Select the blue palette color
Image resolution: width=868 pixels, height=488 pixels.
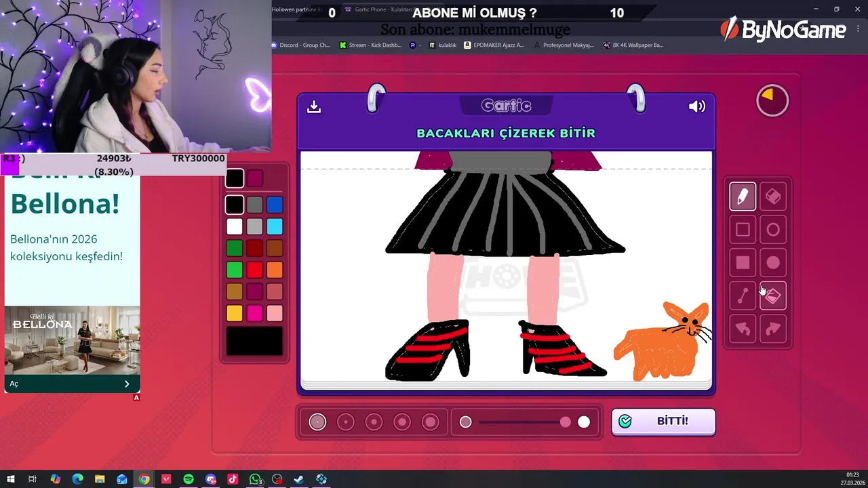coord(275,205)
